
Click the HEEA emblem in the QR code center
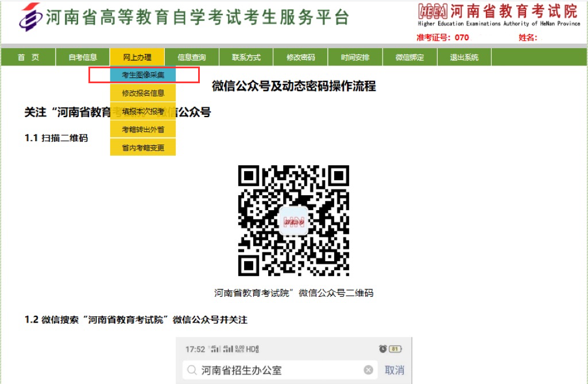click(x=293, y=221)
